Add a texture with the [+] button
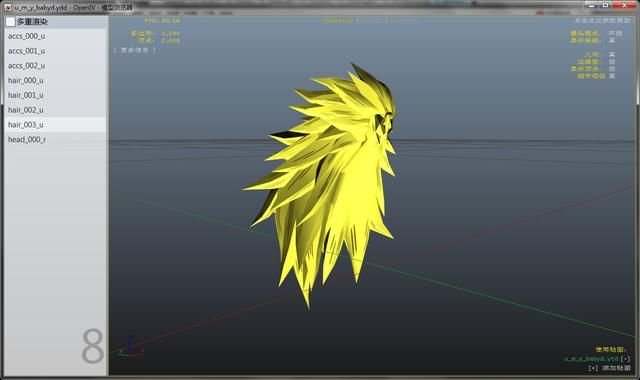The image size is (640, 380). click(x=593, y=368)
